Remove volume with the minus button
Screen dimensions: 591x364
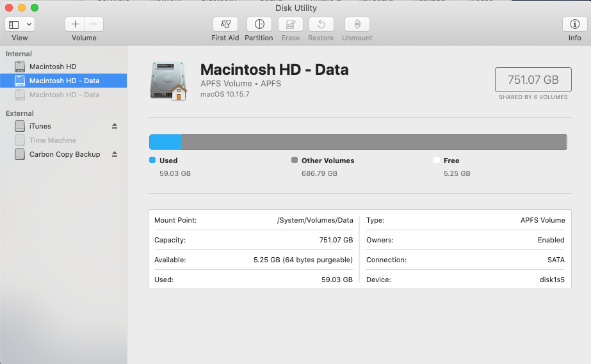coord(93,24)
